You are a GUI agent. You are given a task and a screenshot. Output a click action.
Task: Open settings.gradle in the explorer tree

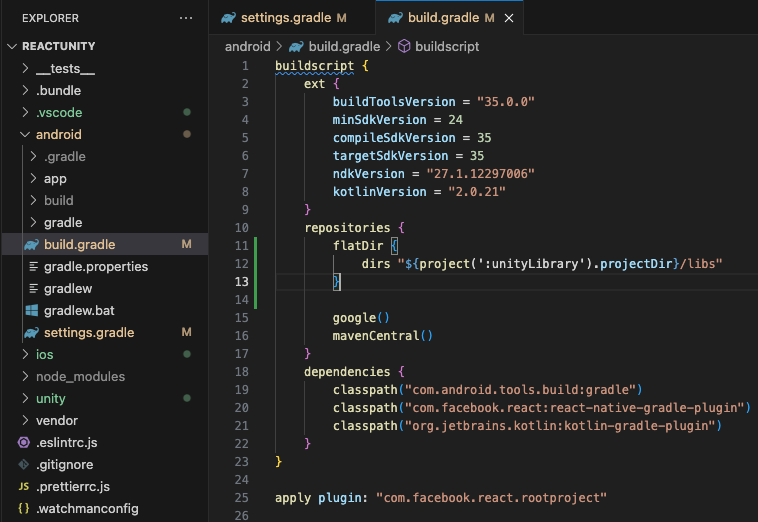click(105, 333)
